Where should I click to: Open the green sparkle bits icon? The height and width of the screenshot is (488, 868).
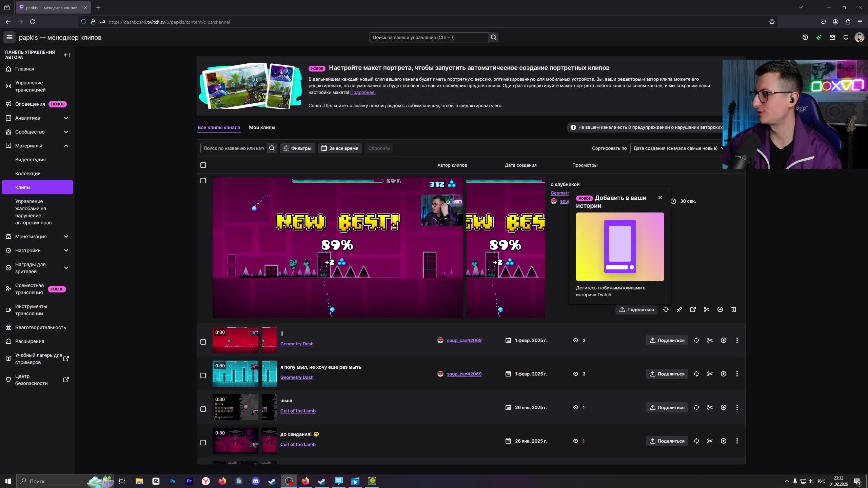[x=819, y=37]
